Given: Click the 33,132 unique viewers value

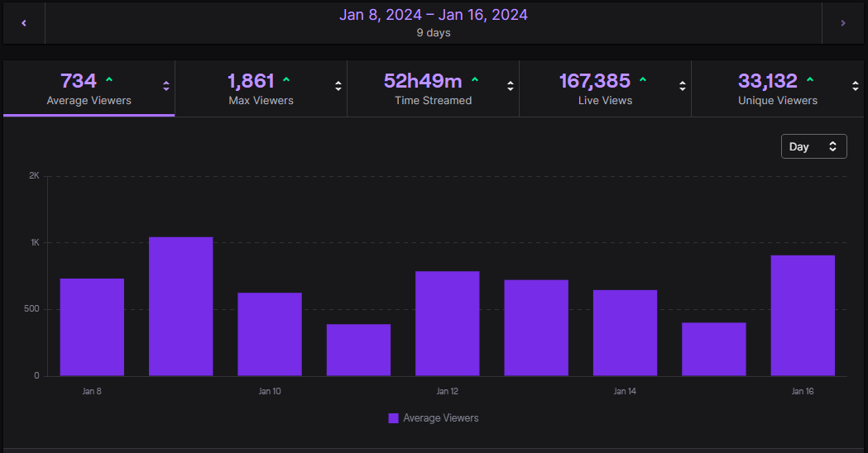Looking at the screenshot, I should pos(768,81).
